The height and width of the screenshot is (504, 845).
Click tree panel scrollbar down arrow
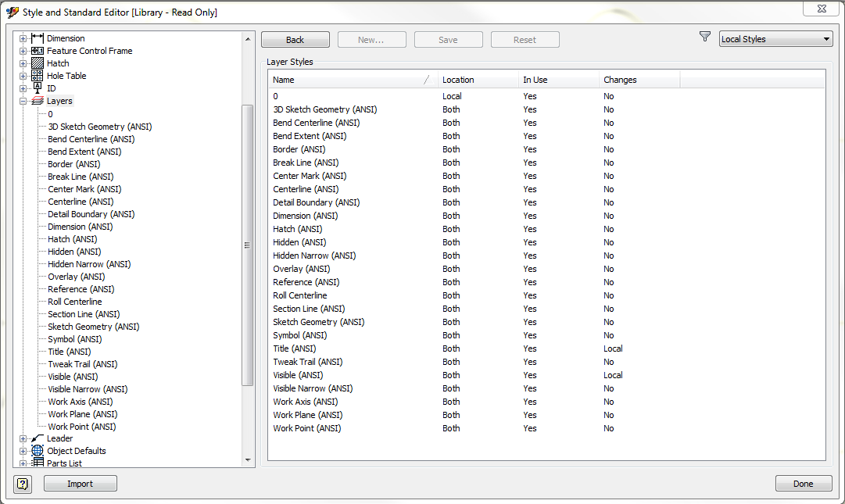(x=248, y=460)
